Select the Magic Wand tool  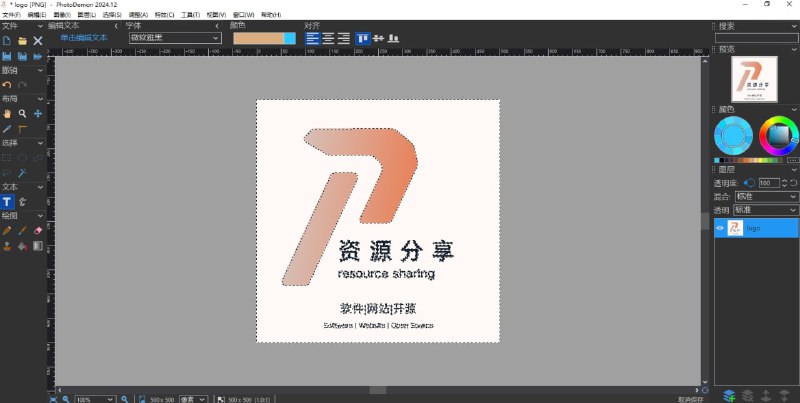pos(22,173)
